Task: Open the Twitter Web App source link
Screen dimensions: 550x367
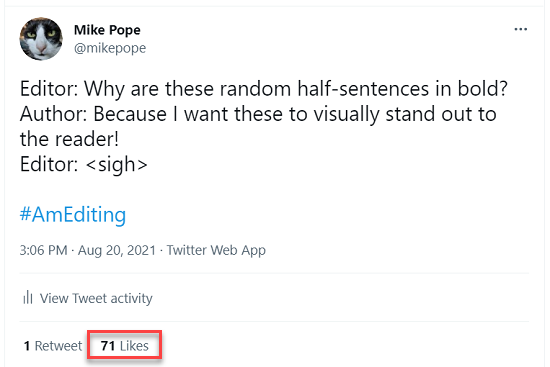Action: click(216, 250)
